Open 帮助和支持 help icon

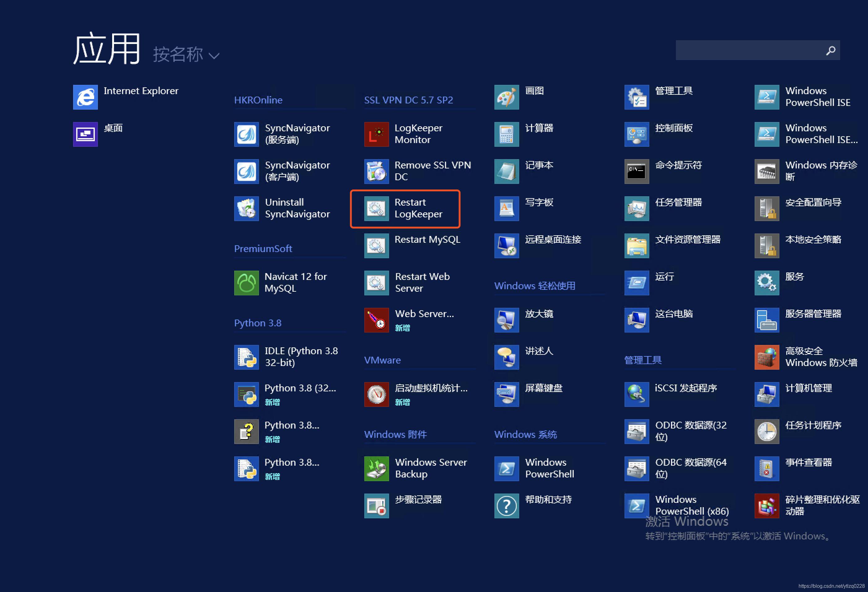(x=506, y=506)
